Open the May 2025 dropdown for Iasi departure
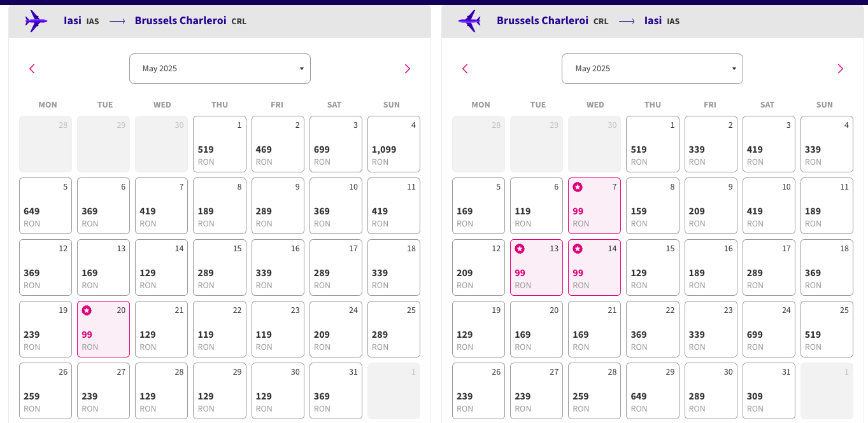 (x=220, y=69)
